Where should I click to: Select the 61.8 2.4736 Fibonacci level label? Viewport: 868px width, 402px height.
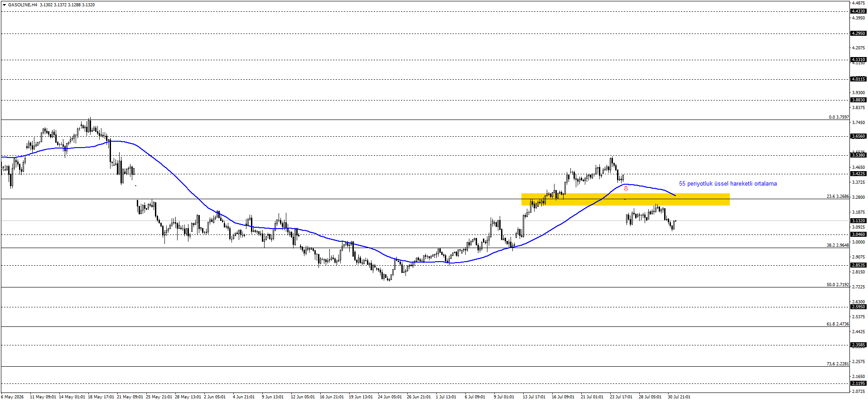click(838, 324)
